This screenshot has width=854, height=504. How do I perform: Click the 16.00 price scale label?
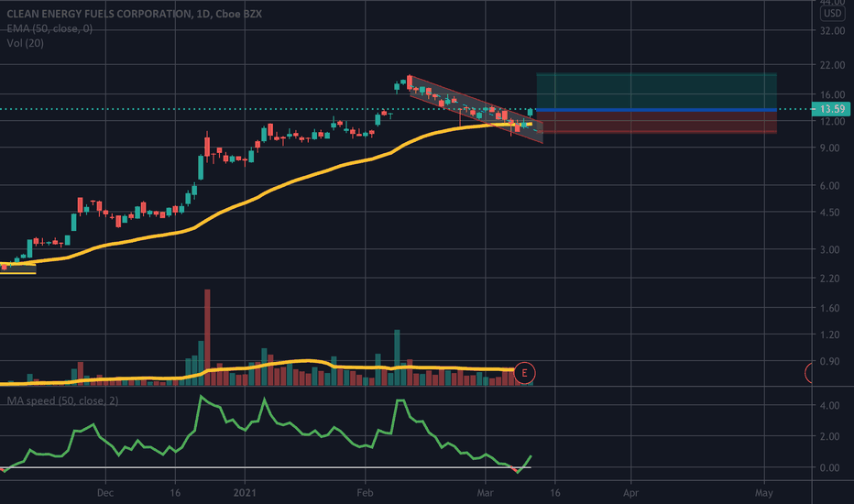(832, 94)
